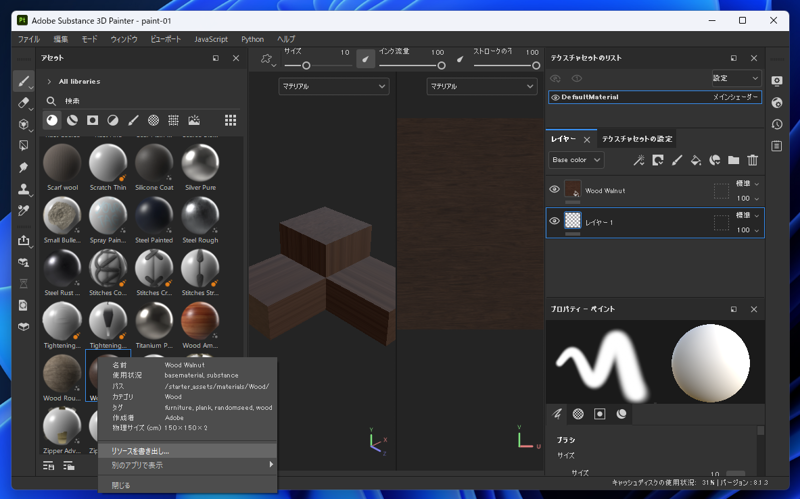Select the Steel Painted material thumbnail
The height and width of the screenshot is (499, 800).
(x=154, y=215)
